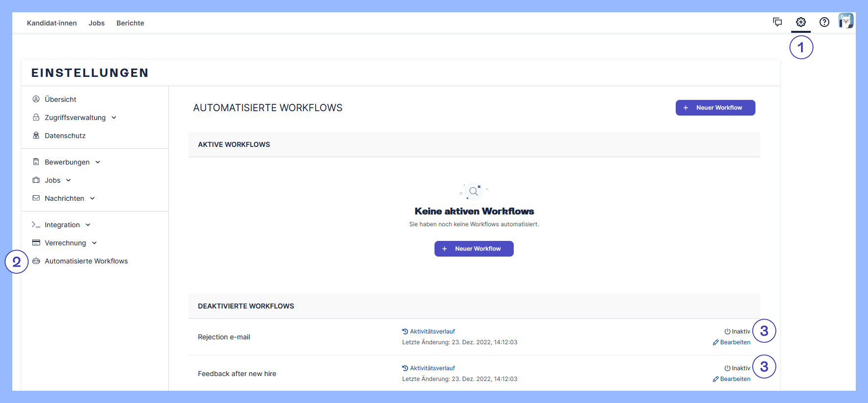Open the Kandidat·innen top menu
Screen dimensions: 868x403
point(52,23)
